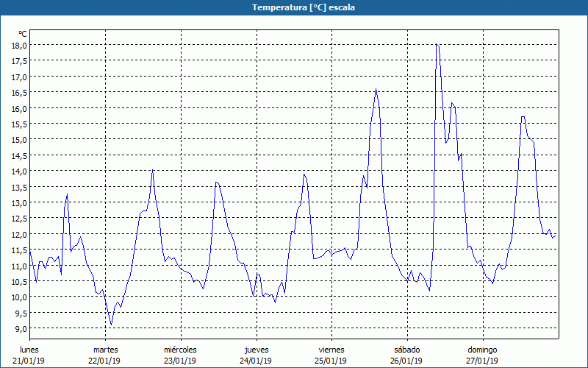Viewport: 588px width, 368px height.
Task: Click the 14,0 y-axis value
Action: point(20,171)
